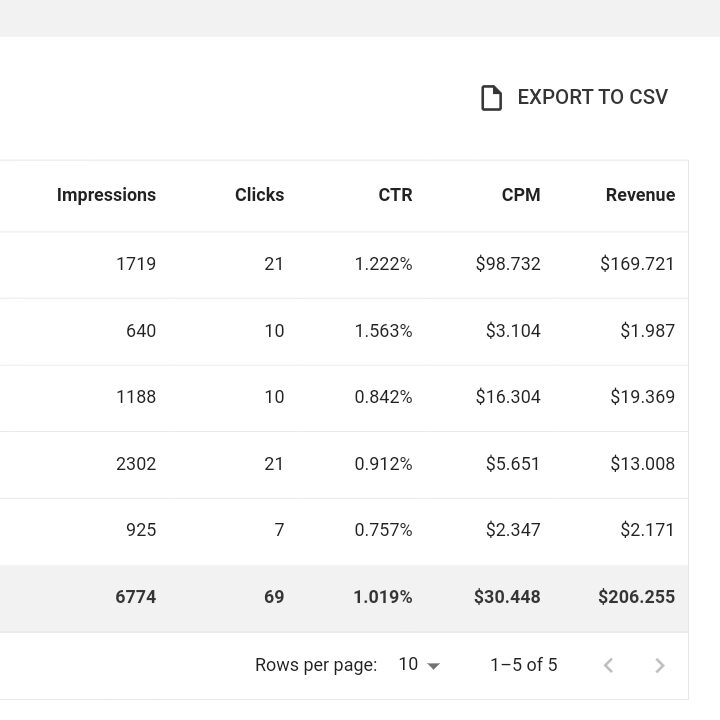Click the total impressions 6774 cell
720x720 pixels.
coord(135,597)
